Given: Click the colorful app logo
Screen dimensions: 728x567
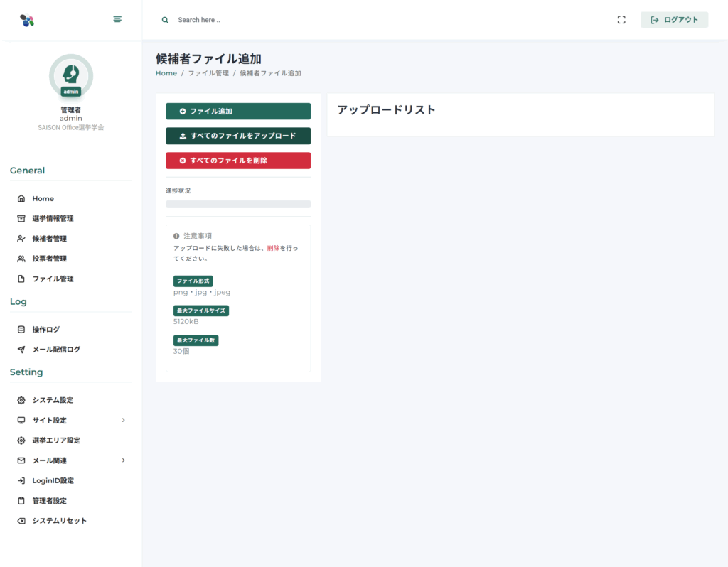Looking at the screenshot, I should (27, 20).
